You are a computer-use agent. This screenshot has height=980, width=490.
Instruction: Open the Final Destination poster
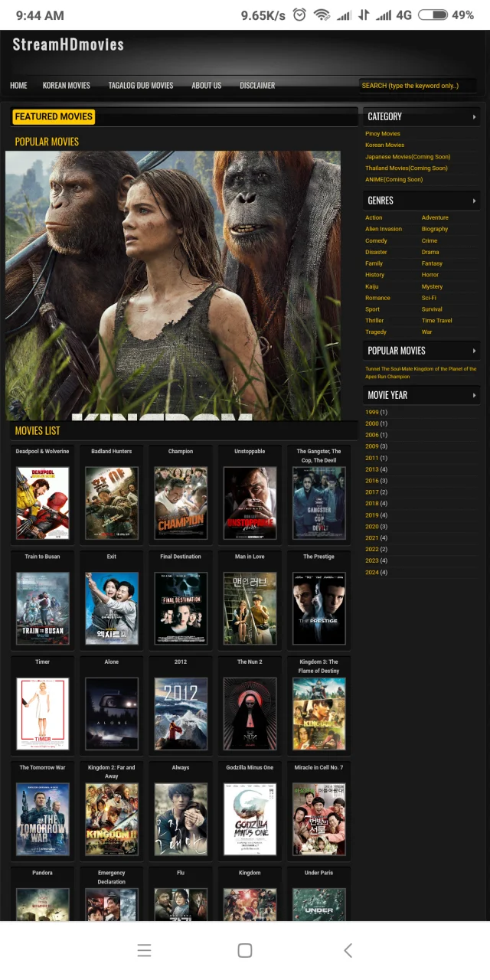click(x=181, y=609)
